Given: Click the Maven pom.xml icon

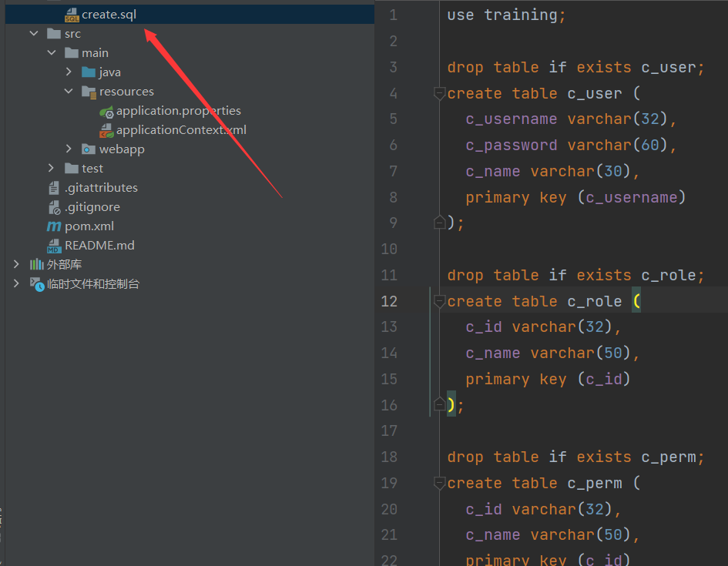Looking at the screenshot, I should pyautogui.click(x=54, y=226).
